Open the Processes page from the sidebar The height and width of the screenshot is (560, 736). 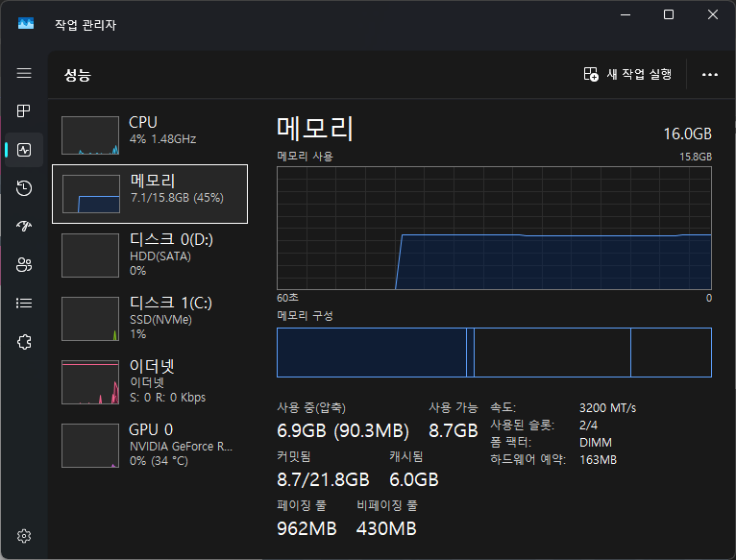(x=24, y=111)
